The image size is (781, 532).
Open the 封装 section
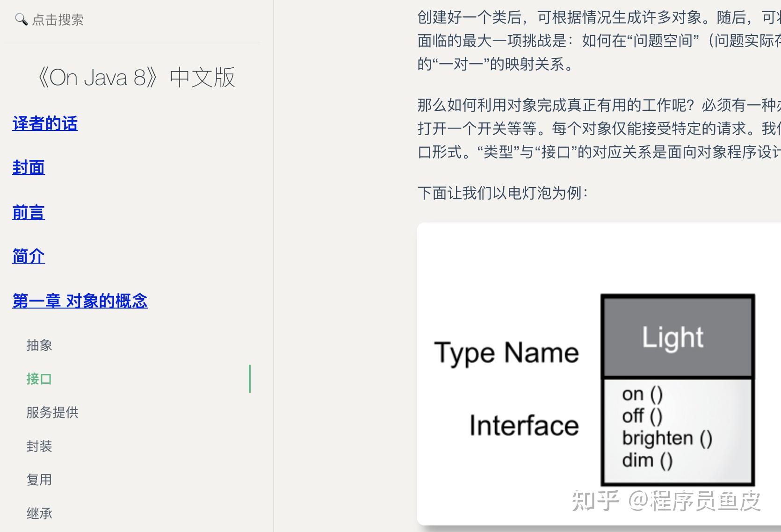click(39, 446)
